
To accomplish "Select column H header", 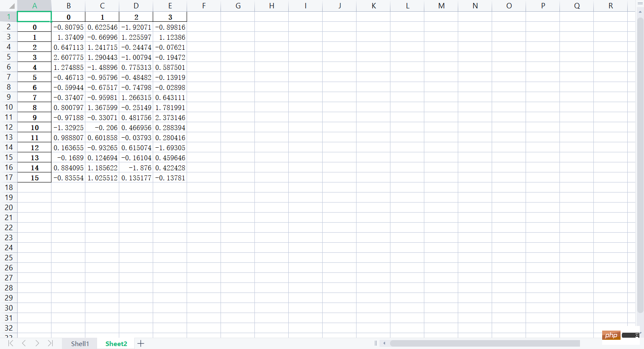I will (x=272, y=6).
